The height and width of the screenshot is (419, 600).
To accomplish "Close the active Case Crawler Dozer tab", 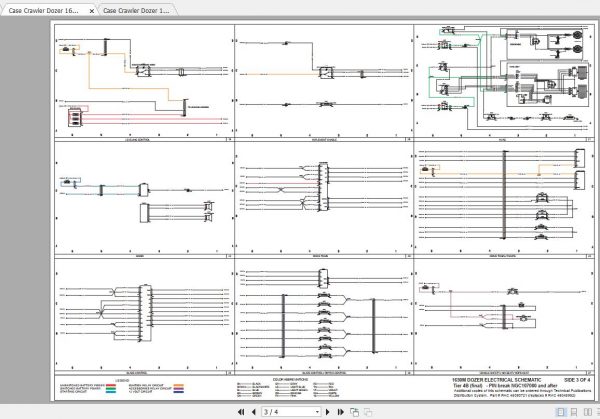I will pyautogui.click(x=91, y=11).
